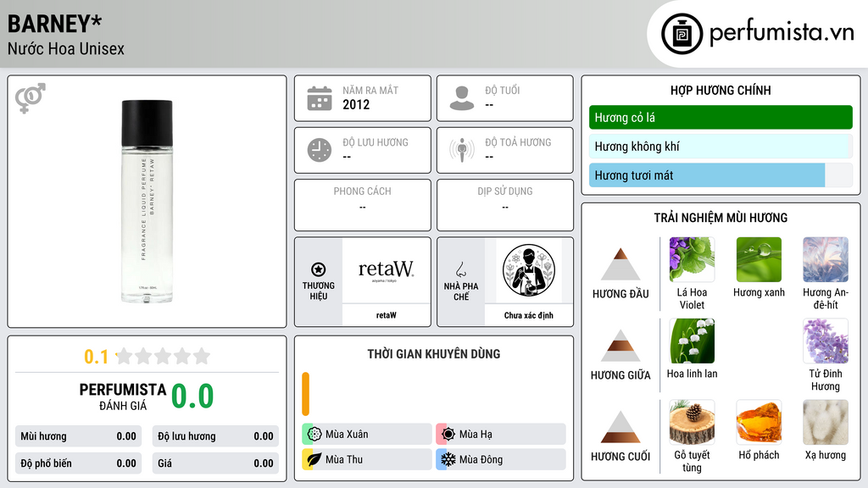Click the Mùa Xuân season label
The height and width of the screenshot is (488, 868).
[x=347, y=435]
